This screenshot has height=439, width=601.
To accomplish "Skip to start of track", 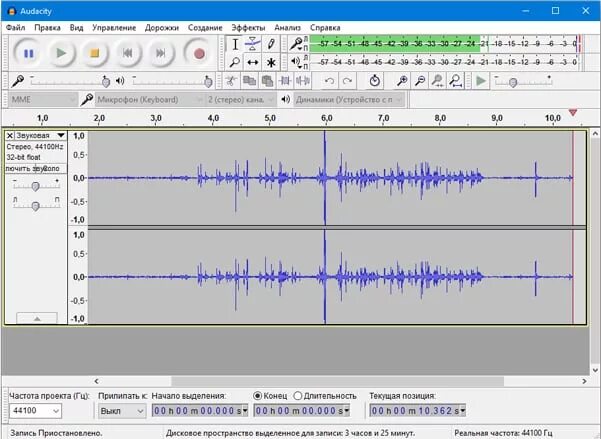I will (x=128, y=53).
